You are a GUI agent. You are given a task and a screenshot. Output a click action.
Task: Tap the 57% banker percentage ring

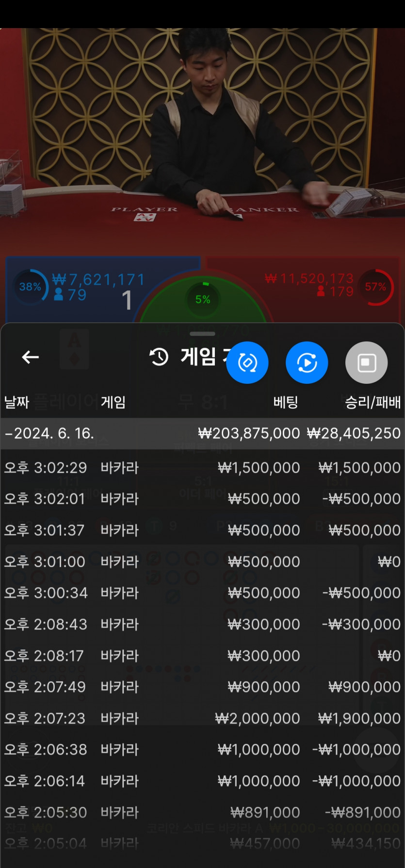(376, 287)
